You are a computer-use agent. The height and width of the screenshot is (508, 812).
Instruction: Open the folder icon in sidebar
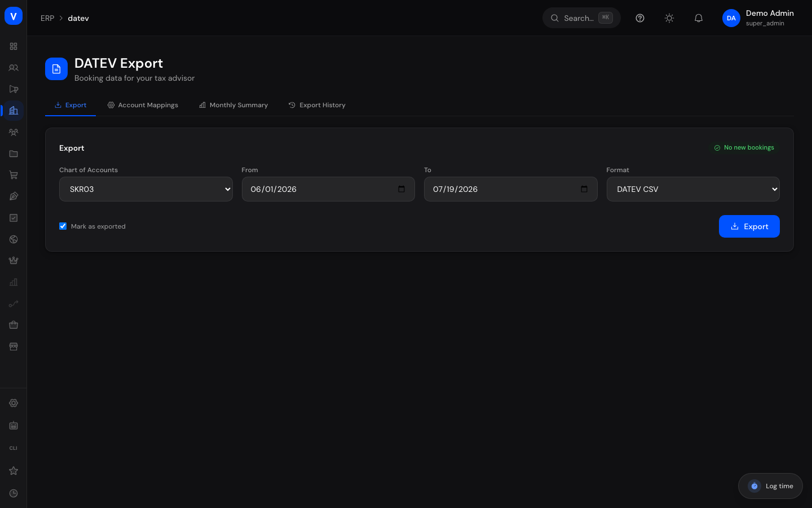click(14, 154)
